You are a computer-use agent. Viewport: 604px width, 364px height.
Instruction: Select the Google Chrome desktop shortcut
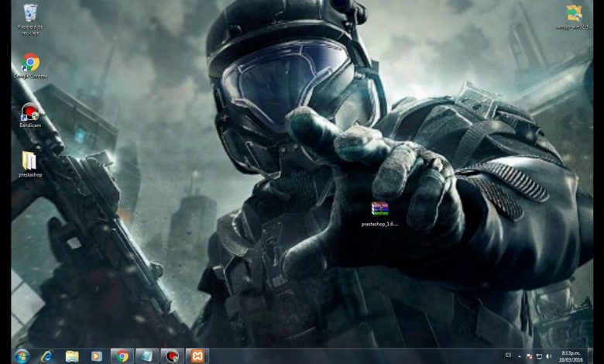(x=30, y=64)
